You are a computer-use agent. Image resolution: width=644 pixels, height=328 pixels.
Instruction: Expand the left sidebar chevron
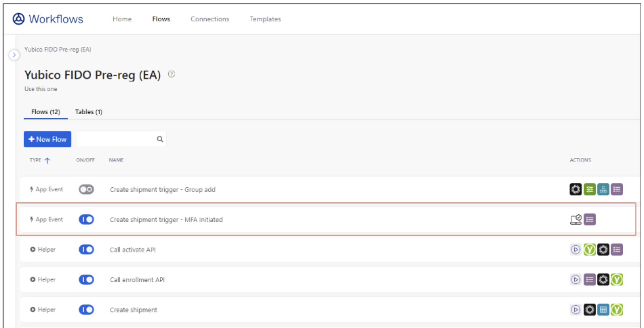tap(14, 55)
